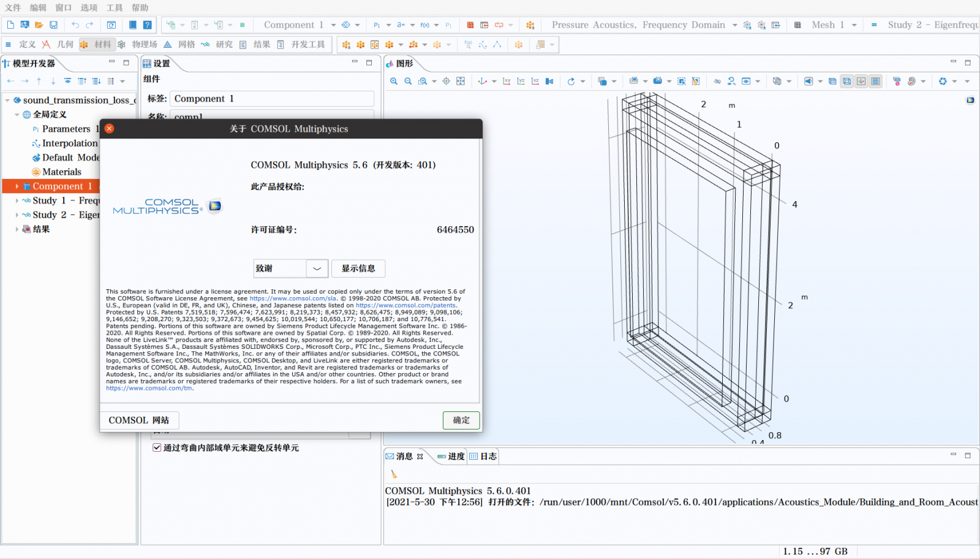Image resolution: width=980 pixels, height=559 pixels.
Task: Open the comsol.com/sla license link
Action: [293, 299]
